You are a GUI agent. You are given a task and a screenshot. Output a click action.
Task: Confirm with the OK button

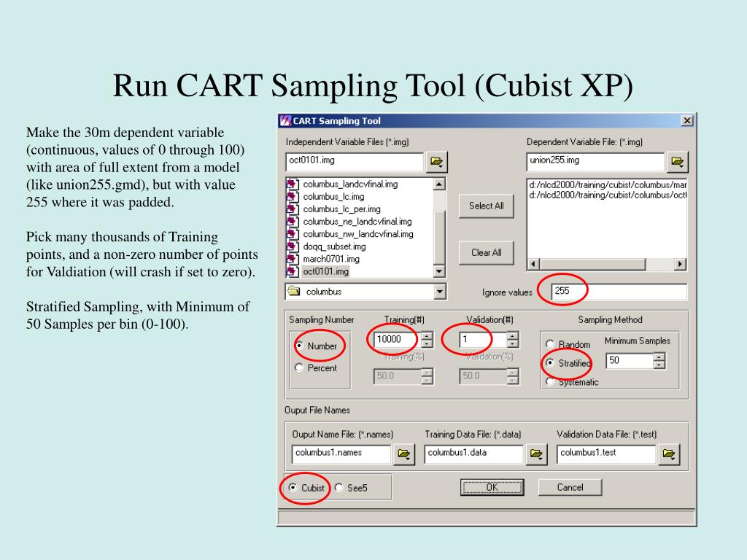[492, 487]
